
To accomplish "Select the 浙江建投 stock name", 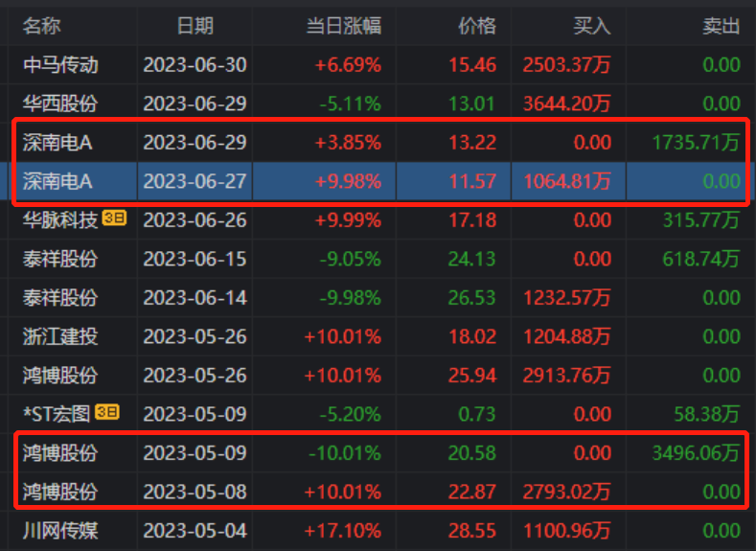I will [x=60, y=336].
